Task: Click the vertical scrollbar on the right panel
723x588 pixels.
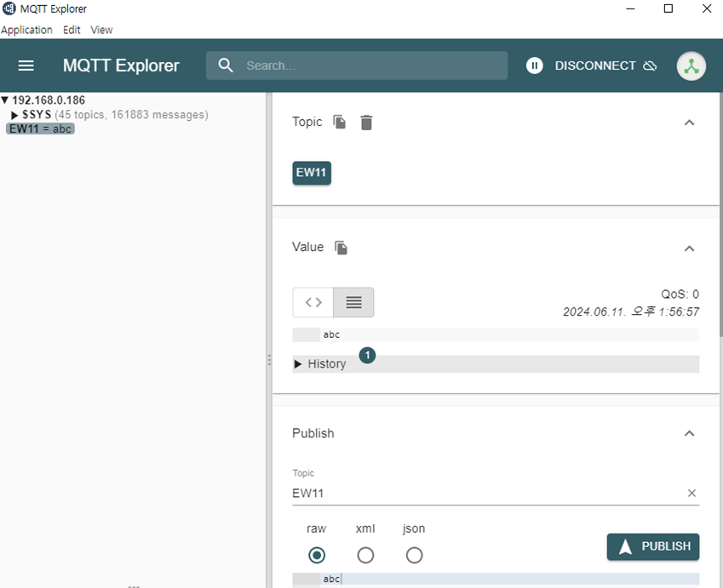Action: (720, 214)
